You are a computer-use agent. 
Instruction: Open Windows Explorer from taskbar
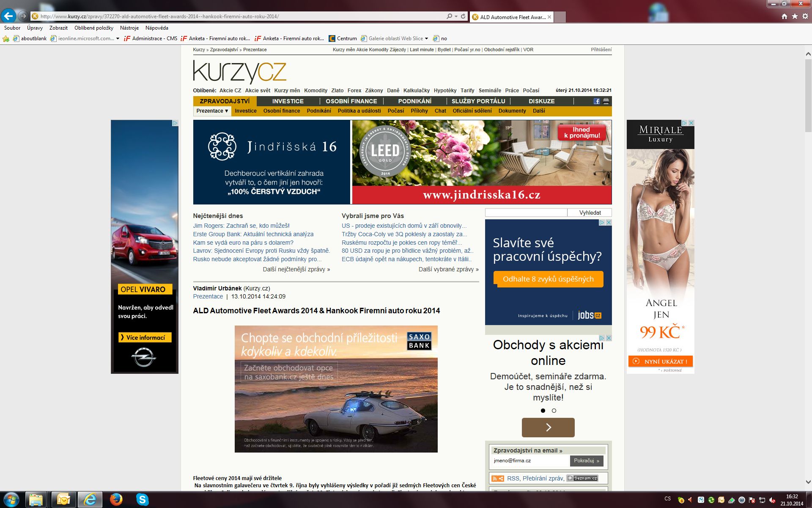[x=36, y=500]
